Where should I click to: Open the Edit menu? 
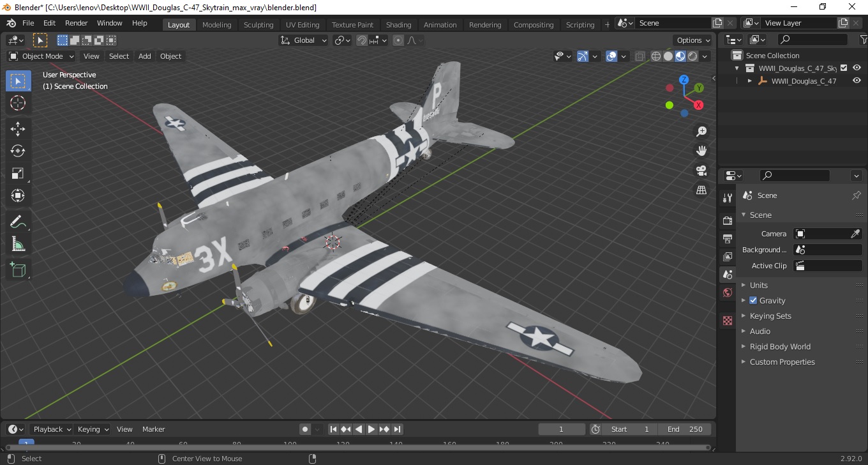tap(49, 23)
